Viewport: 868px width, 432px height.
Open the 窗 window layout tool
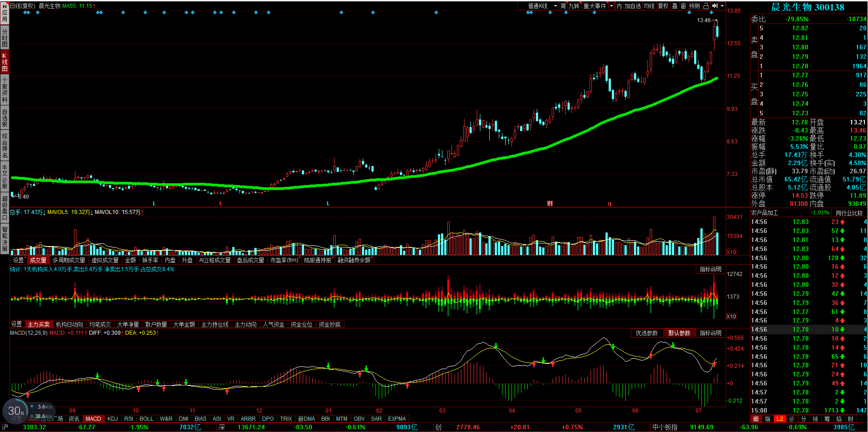pos(684,6)
